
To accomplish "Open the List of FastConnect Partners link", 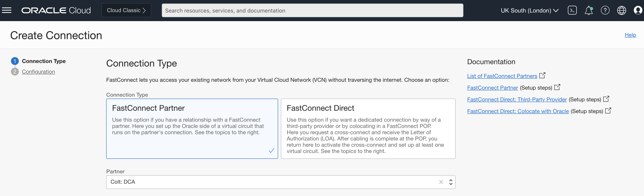I will (502, 76).
